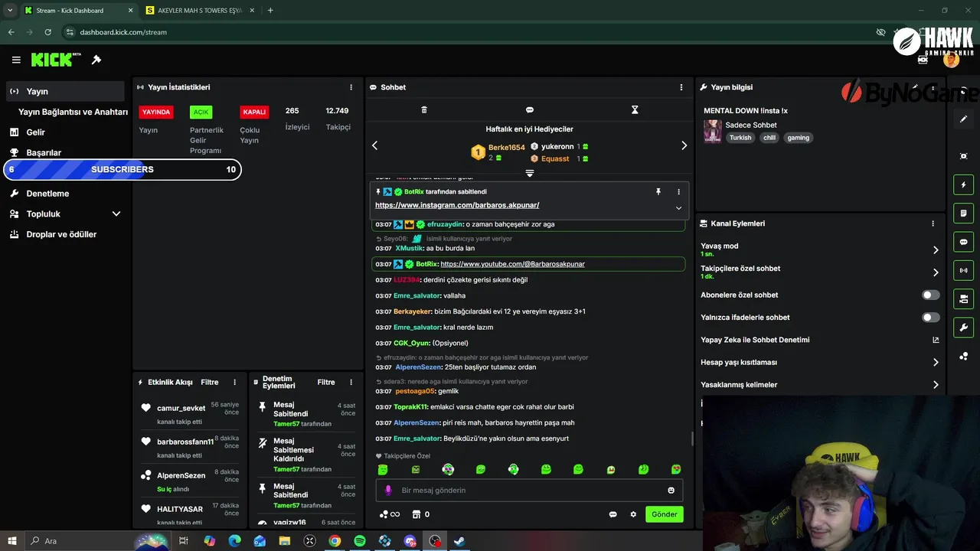Open Kanal Eylemleri three-dot menu
980x551 pixels.
point(933,223)
